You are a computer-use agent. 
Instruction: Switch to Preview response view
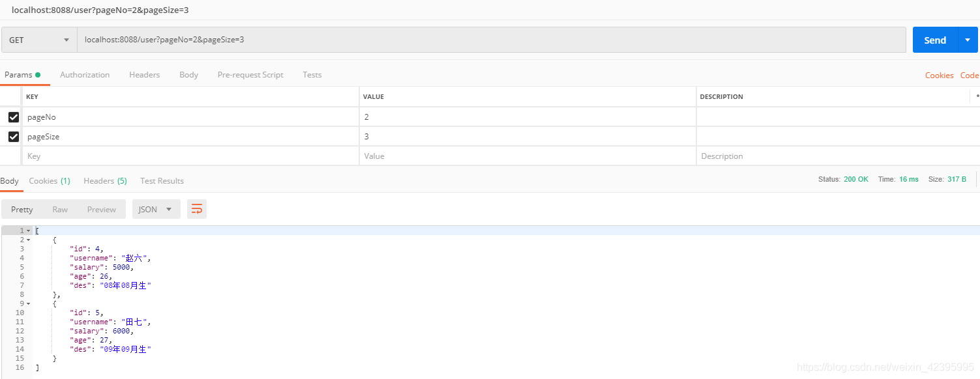pyautogui.click(x=102, y=209)
